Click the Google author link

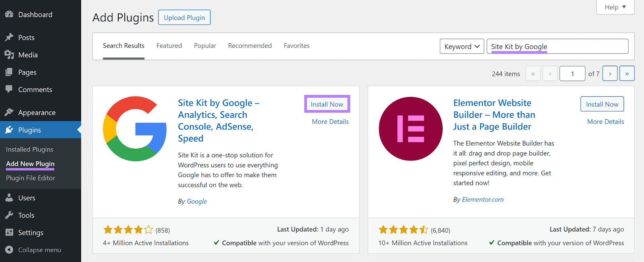[x=197, y=201]
